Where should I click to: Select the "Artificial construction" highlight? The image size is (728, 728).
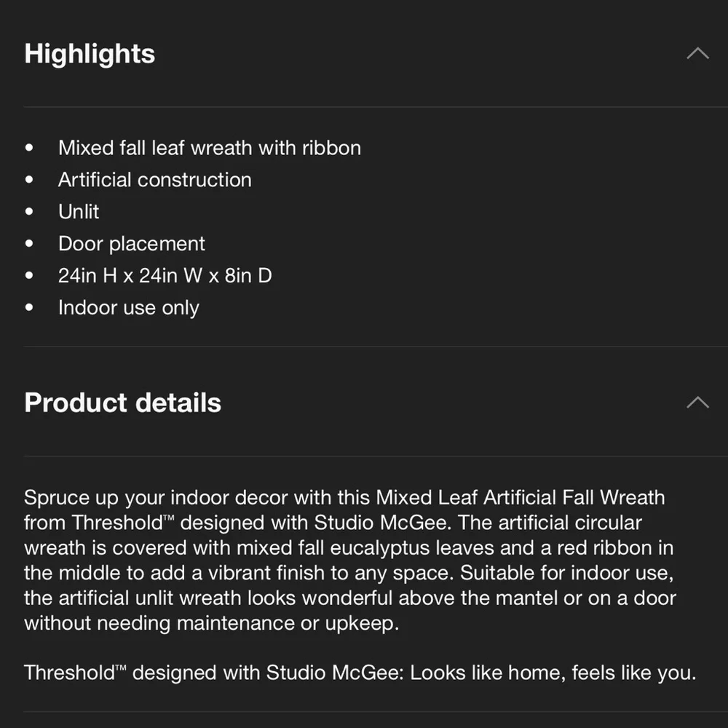[154, 180]
